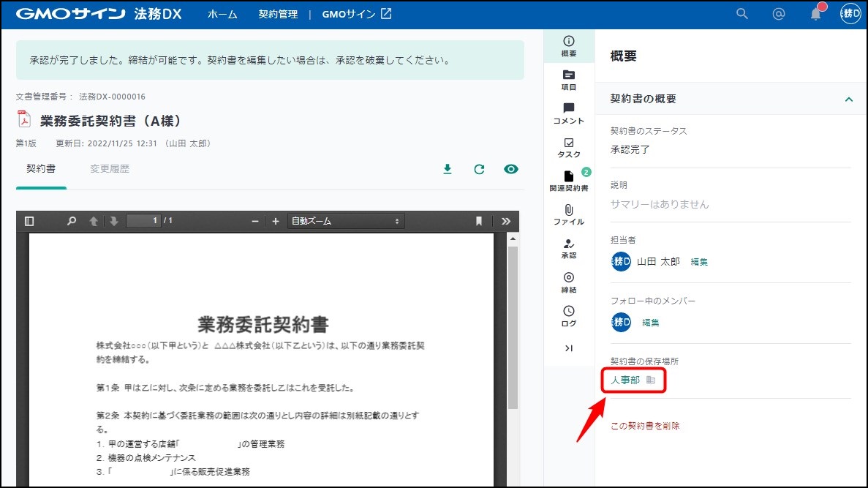Edit フォロー中のメンバー list
This screenshot has height=488, width=868.
650,323
